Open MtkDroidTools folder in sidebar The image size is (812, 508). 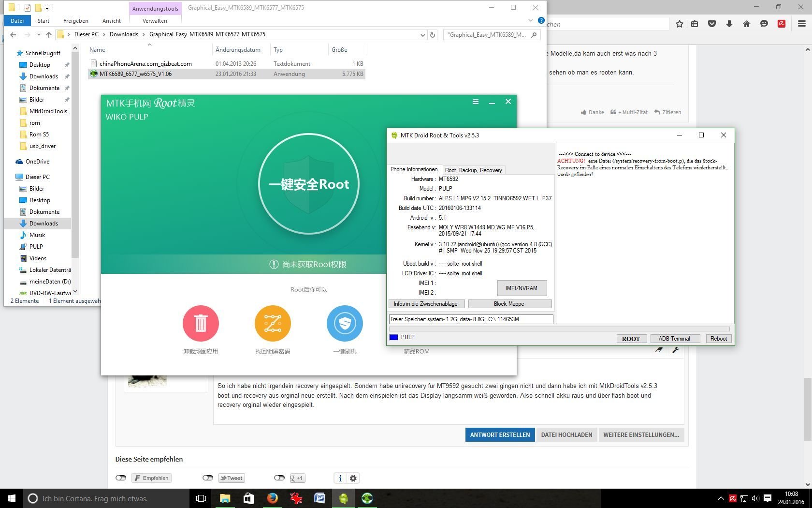click(x=48, y=111)
